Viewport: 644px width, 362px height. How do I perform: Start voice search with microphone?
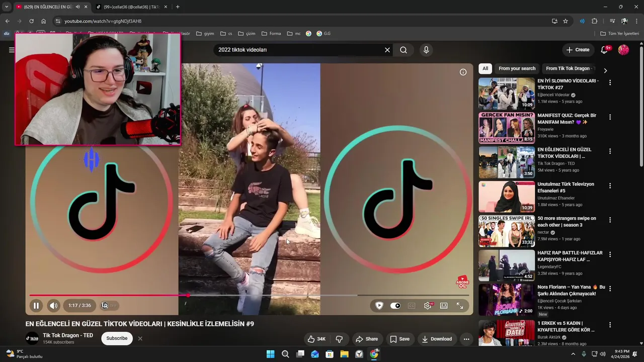(x=426, y=50)
